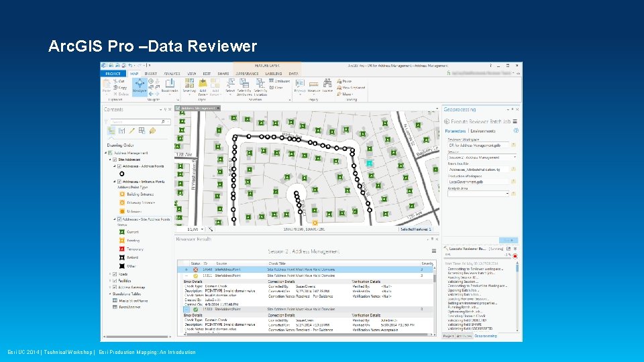Viewport: 644px width, 362px height.
Task: Clear the current selection
Action: pyautogui.click(x=276, y=87)
